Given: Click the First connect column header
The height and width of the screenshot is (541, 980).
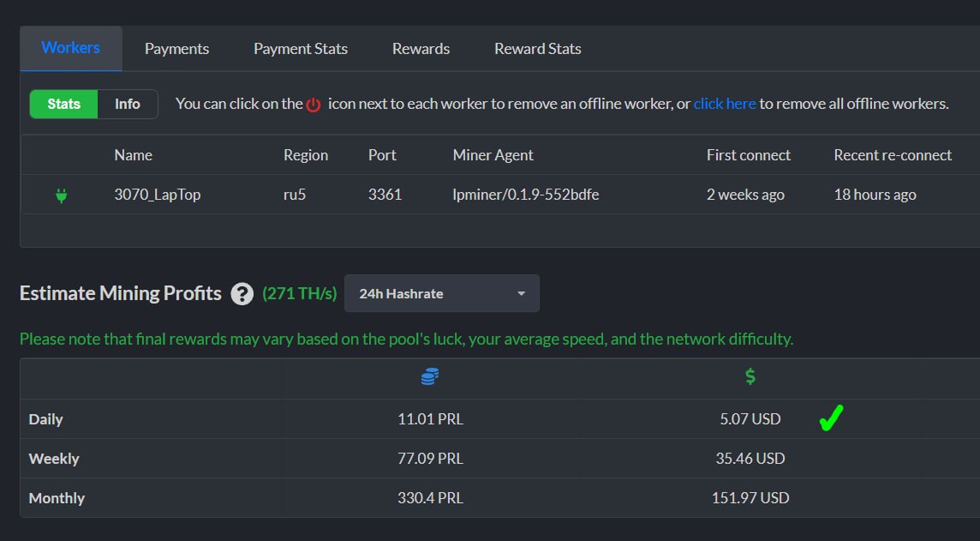Looking at the screenshot, I should point(749,155).
